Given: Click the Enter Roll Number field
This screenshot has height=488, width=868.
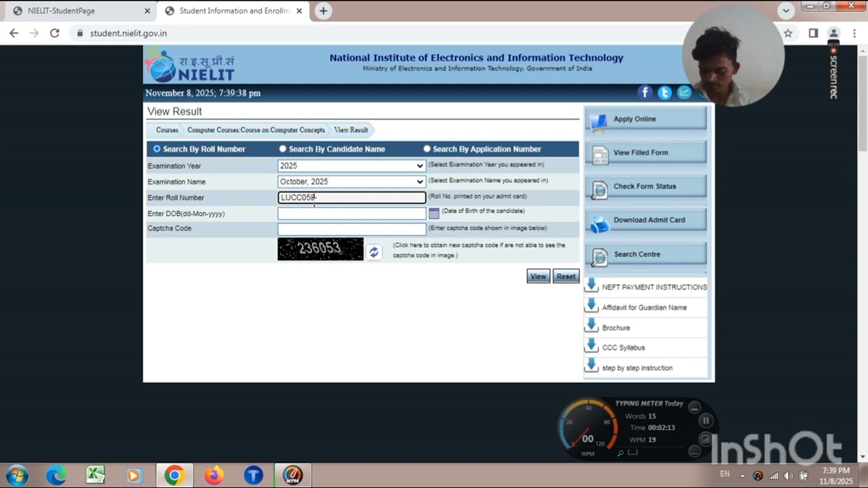Looking at the screenshot, I should click(x=351, y=197).
